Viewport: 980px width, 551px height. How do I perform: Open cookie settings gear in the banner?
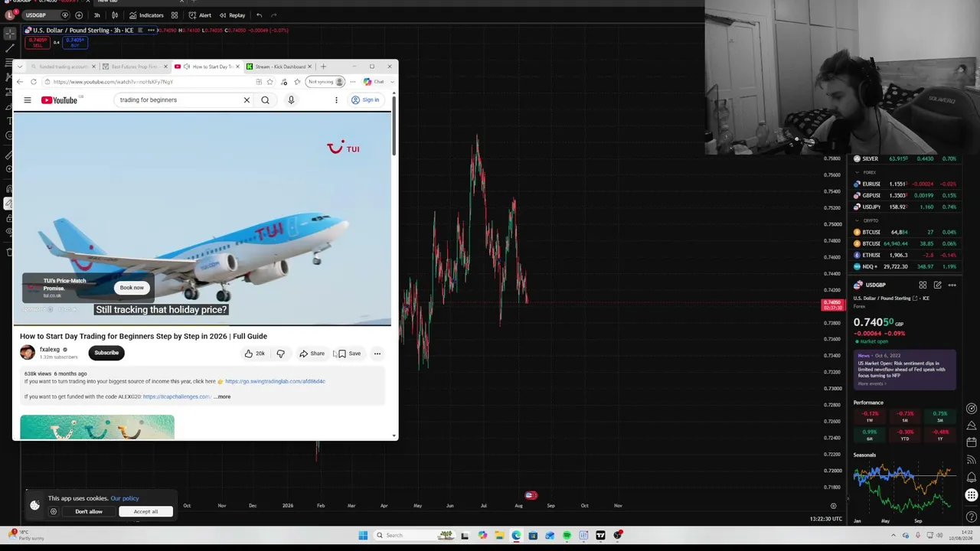click(x=54, y=512)
